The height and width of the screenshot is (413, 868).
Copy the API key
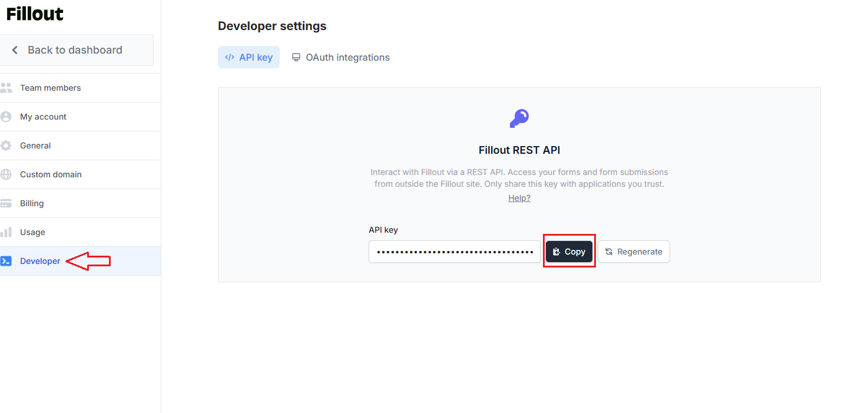(x=569, y=252)
